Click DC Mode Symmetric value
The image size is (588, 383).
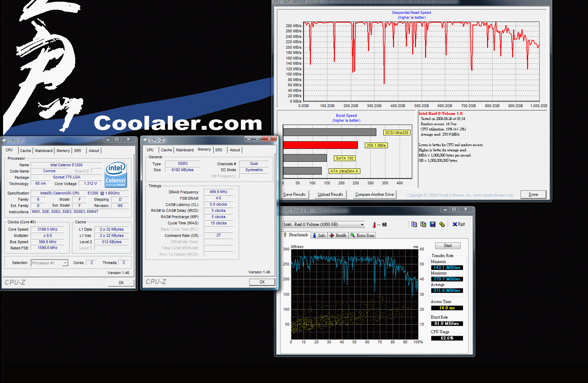pos(254,170)
